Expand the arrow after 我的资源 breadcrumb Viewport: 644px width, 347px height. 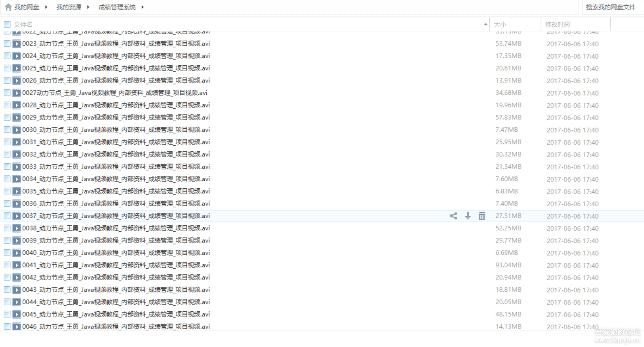(88, 7)
